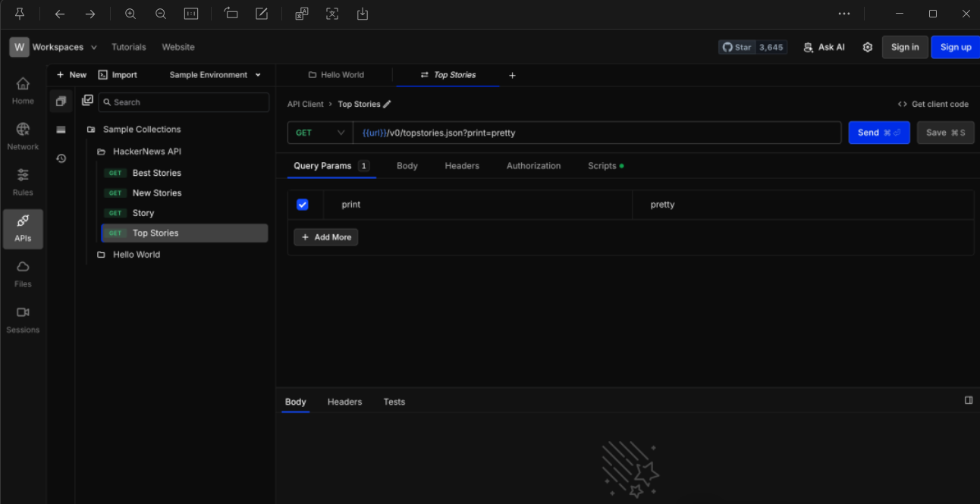Image resolution: width=980 pixels, height=504 pixels.
Task: Open the response Tests tab
Action: coord(394,402)
